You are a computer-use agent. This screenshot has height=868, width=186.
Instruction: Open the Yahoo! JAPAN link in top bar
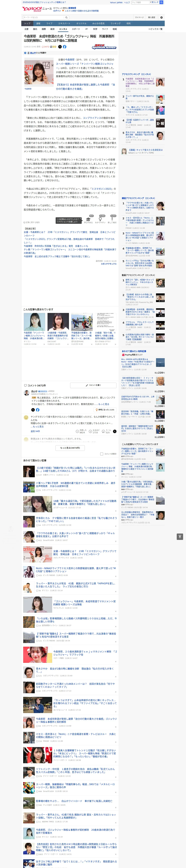pyautogui.click(x=116, y=2)
